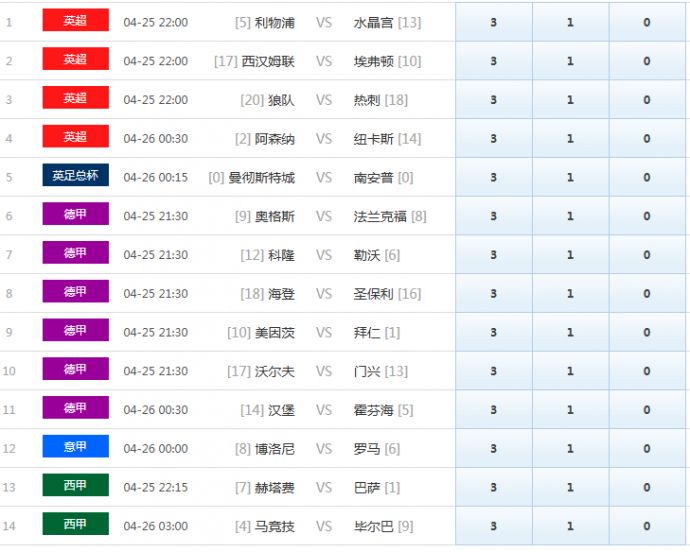690x552 pixels.
Task: Open the 热刺 away team link
Action: tap(367, 100)
